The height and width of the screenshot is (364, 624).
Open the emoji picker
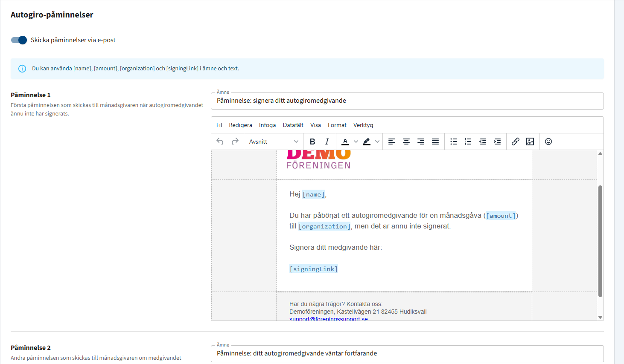coord(548,142)
